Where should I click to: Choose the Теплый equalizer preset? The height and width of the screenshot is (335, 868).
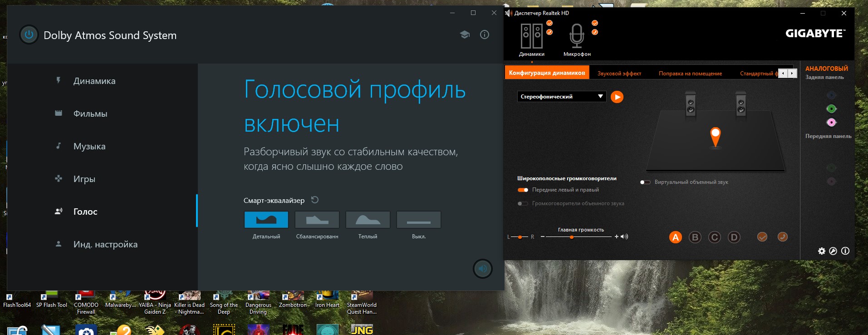click(368, 220)
